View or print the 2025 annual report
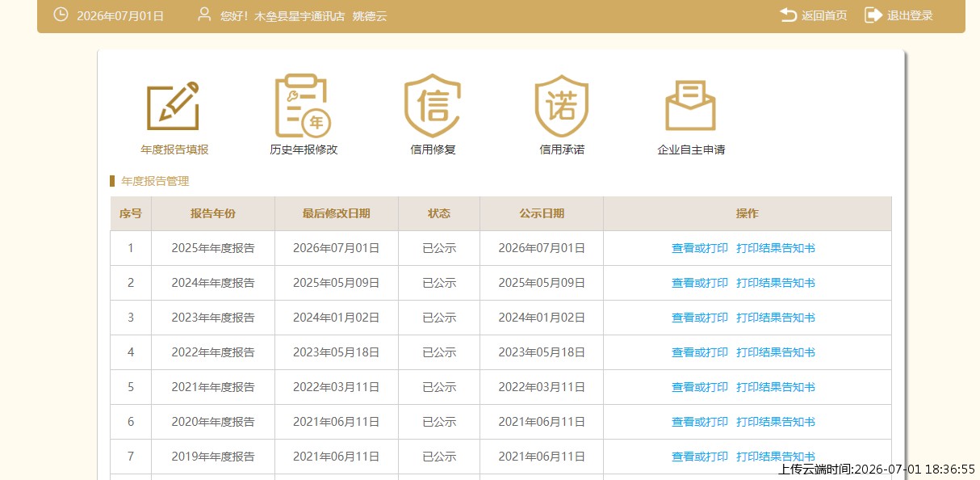 point(700,248)
